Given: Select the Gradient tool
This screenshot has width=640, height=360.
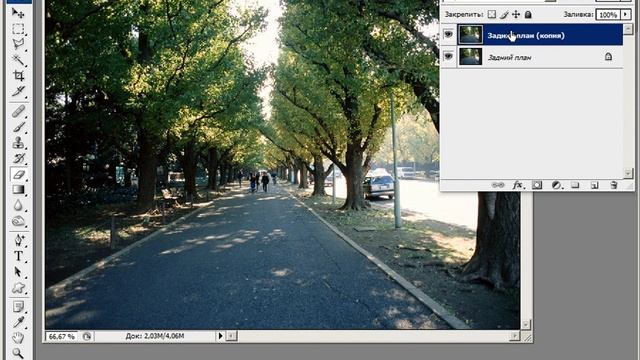Looking at the screenshot, I should coord(18,190).
